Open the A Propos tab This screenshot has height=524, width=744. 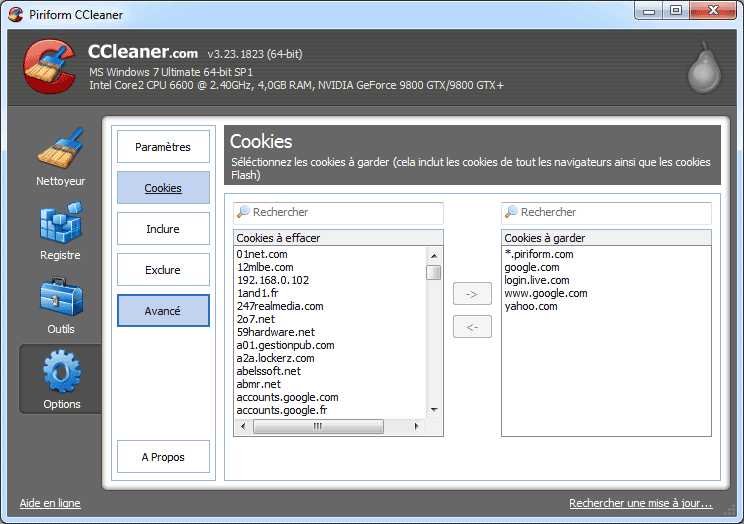click(163, 457)
